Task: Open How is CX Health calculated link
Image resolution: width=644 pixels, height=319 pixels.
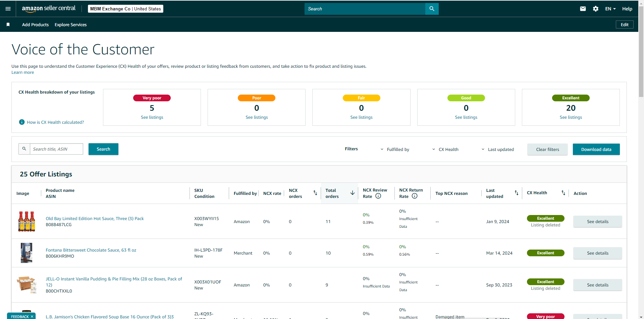Action: pos(55,122)
